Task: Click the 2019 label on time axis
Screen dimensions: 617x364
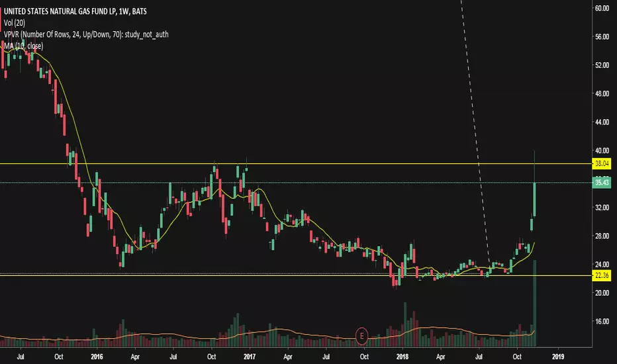Action: tap(558, 357)
